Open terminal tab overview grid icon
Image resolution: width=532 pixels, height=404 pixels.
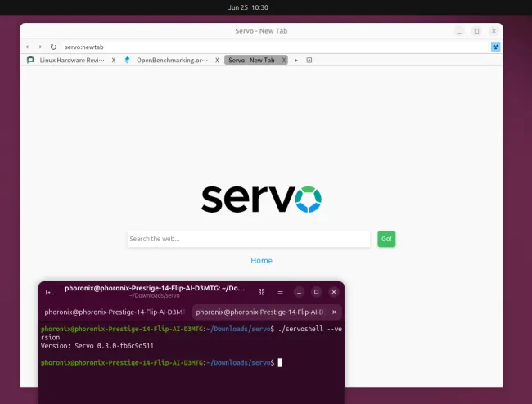pyautogui.click(x=261, y=292)
